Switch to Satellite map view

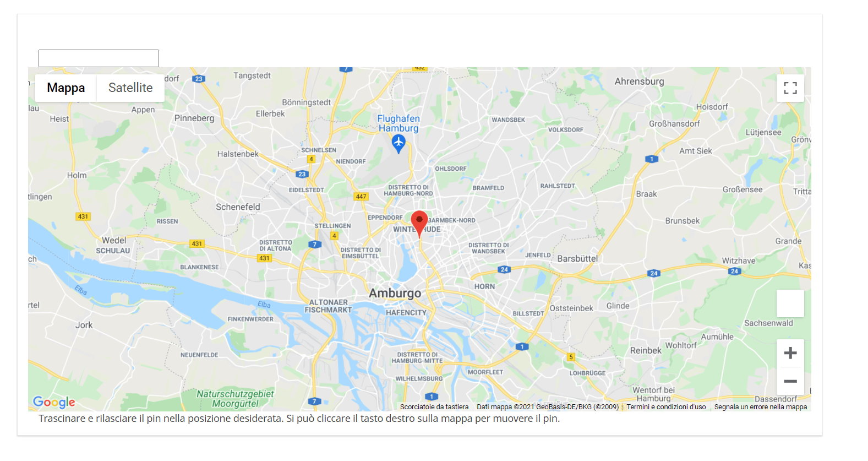130,88
